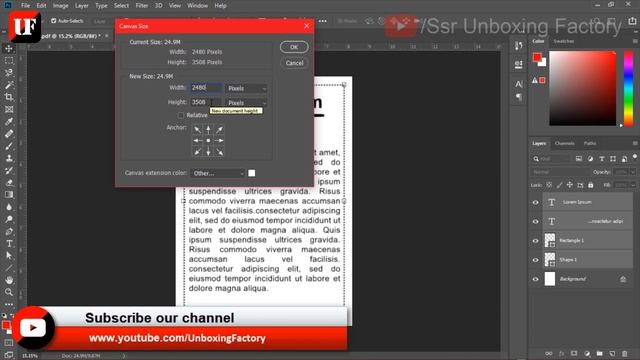
Task: Select the Crop tool
Action: [x=9, y=97]
